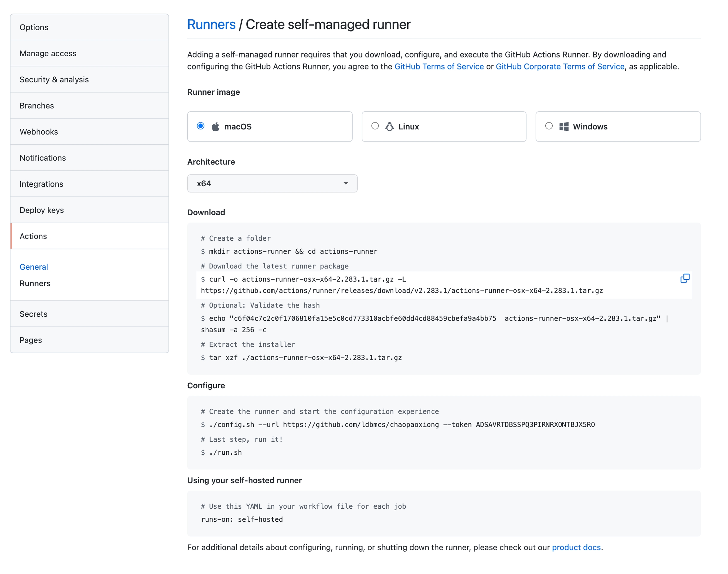Viewport: 728px width, 574px height.
Task: Click the Windows logo icon
Action: pos(564,127)
